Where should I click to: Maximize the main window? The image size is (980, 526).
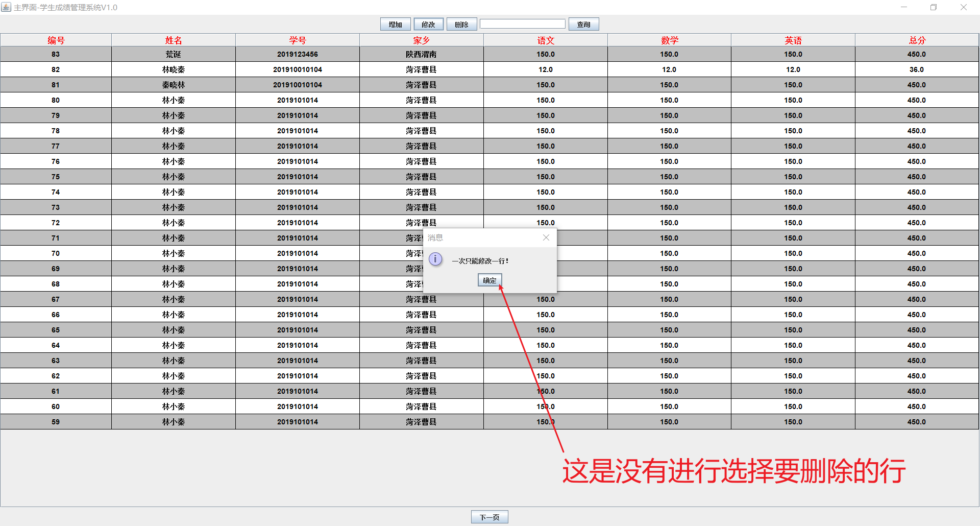(x=934, y=7)
